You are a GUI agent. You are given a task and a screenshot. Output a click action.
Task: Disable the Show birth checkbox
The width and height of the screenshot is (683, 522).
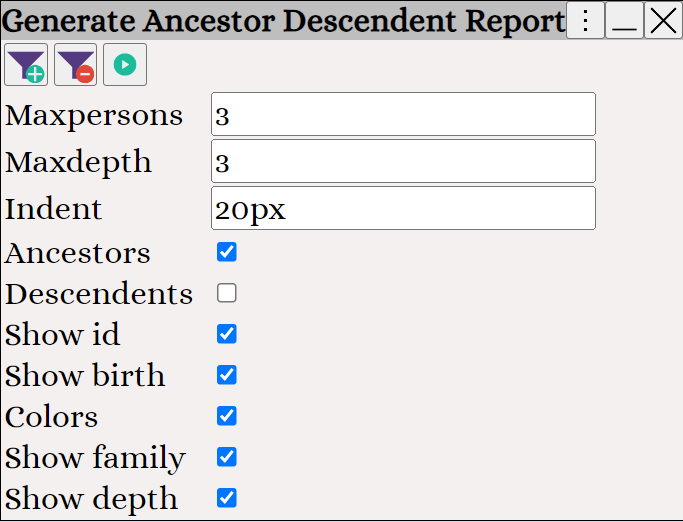[227, 375]
